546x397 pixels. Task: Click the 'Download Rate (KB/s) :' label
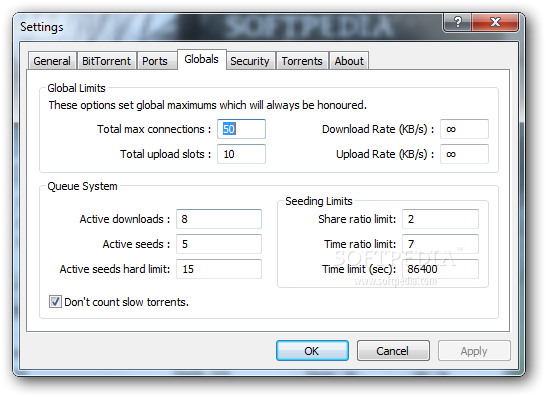click(378, 129)
